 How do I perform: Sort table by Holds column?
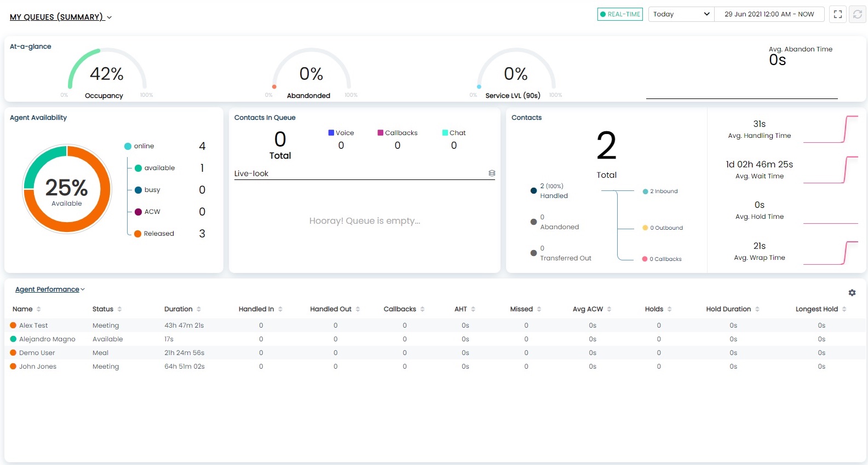click(x=669, y=309)
